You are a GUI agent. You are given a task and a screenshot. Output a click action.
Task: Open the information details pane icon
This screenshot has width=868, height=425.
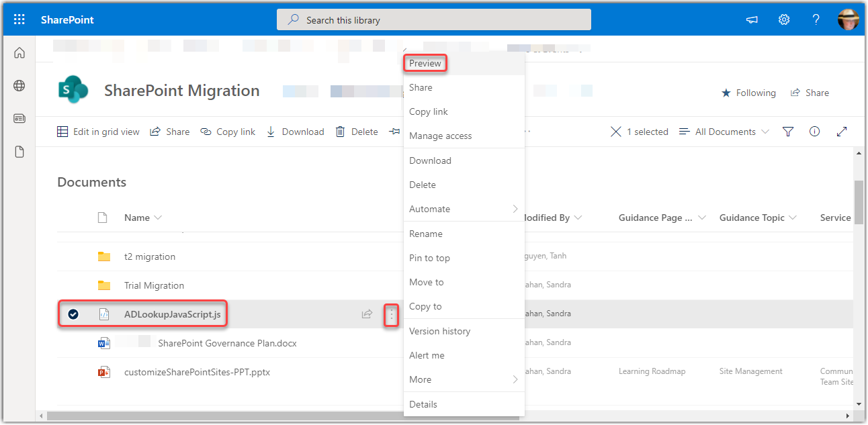coord(814,132)
